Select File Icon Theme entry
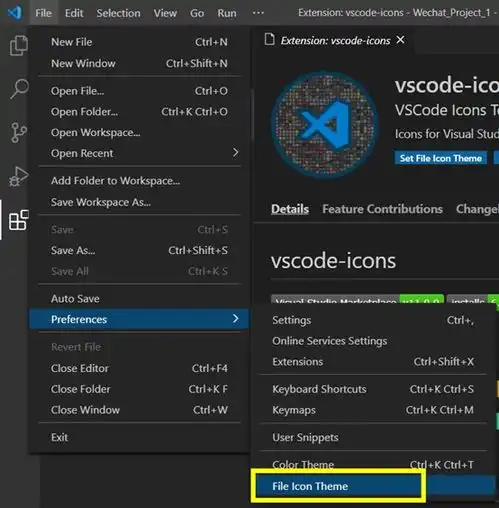 point(373,486)
